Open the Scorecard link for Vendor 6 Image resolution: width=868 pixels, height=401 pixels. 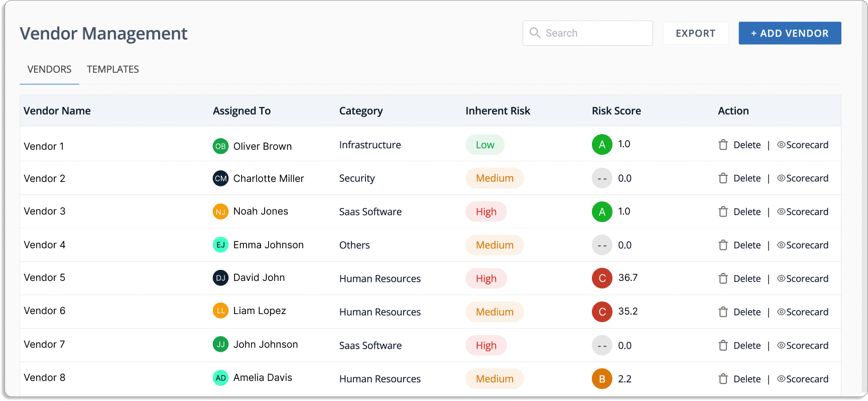tap(807, 312)
